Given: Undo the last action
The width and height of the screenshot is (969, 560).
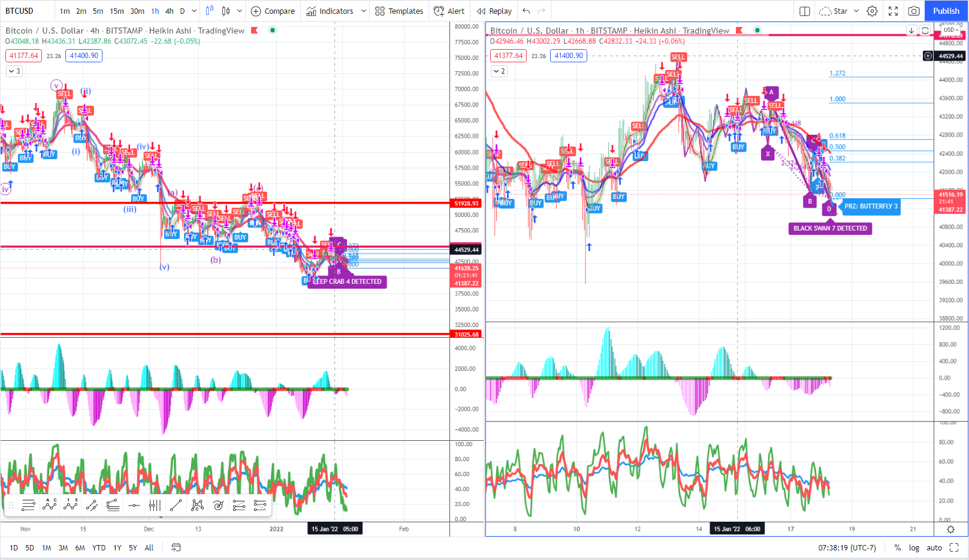Looking at the screenshot, I should pyautogui.click(x=526, y=11).
